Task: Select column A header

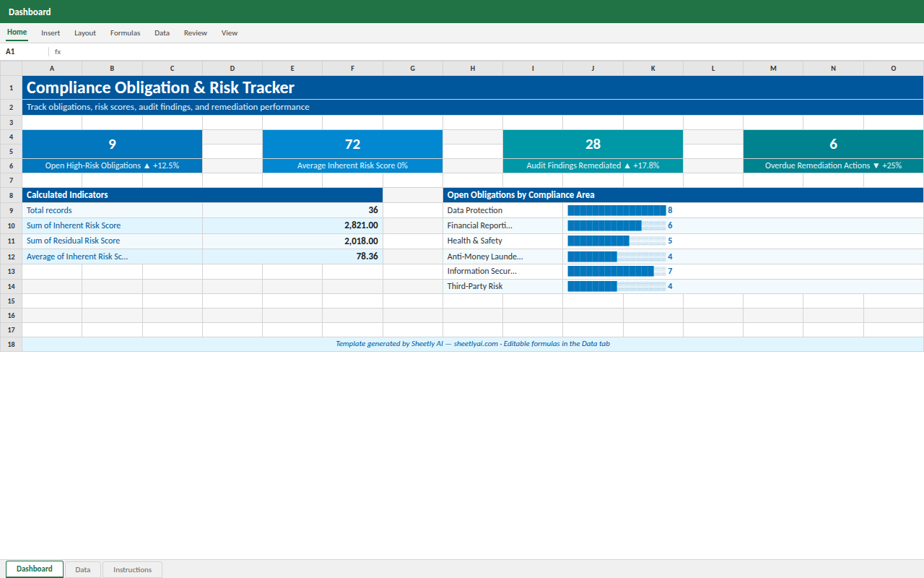Action: coord(52,69)
